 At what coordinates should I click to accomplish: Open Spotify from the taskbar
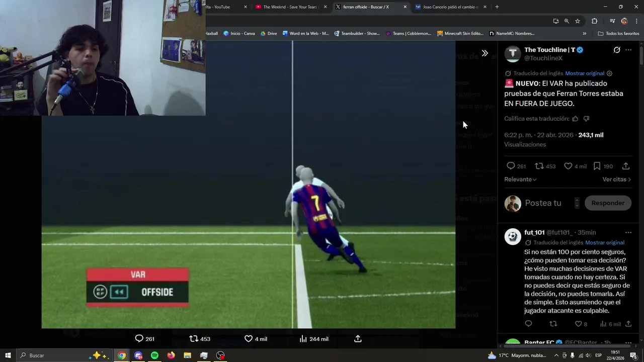(x=154, y=355)
